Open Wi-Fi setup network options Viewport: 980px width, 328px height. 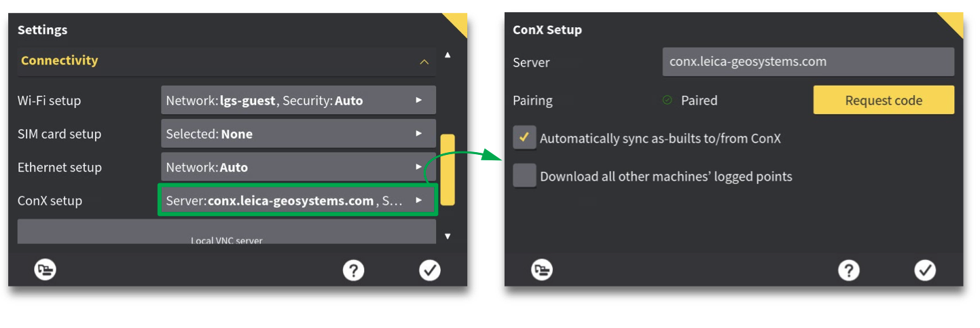click(298, 101)
